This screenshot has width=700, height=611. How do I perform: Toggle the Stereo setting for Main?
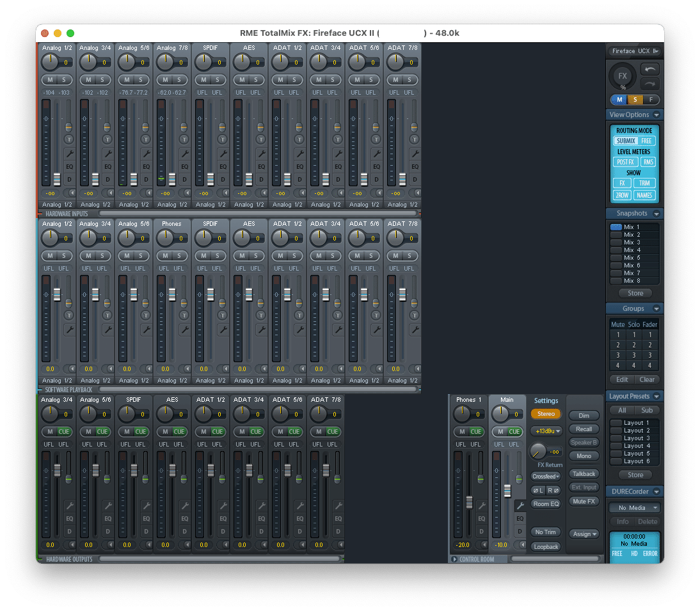(x=546, y=414)
